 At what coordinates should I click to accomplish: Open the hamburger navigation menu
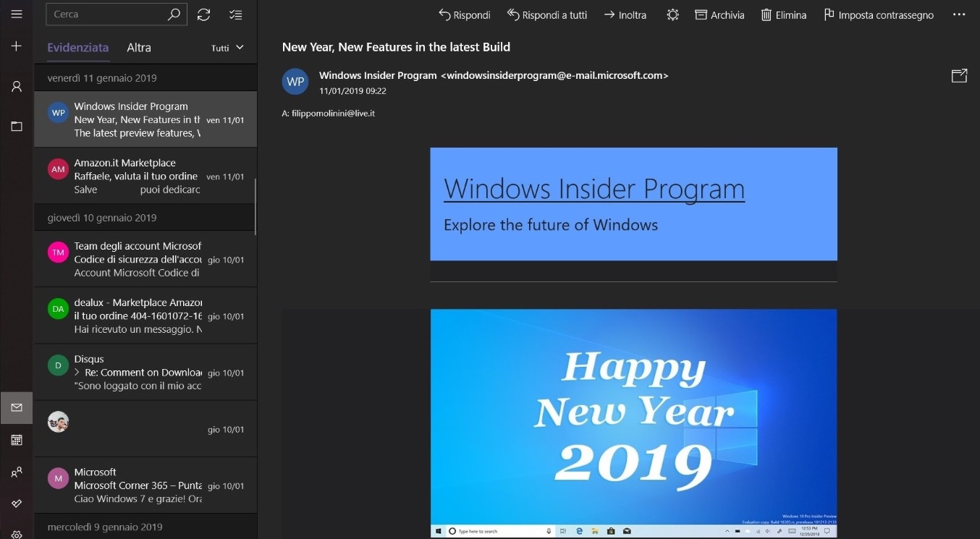point(17,14)
